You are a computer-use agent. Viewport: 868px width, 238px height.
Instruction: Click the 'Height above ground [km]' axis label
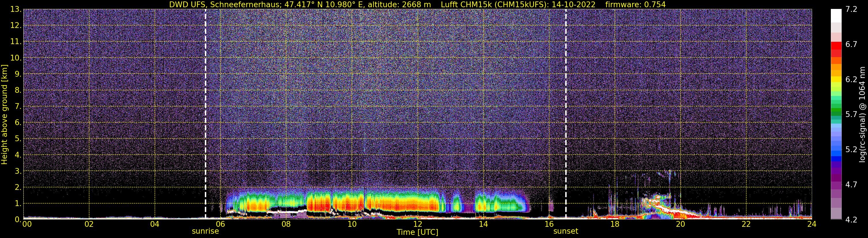coord(4,114)
